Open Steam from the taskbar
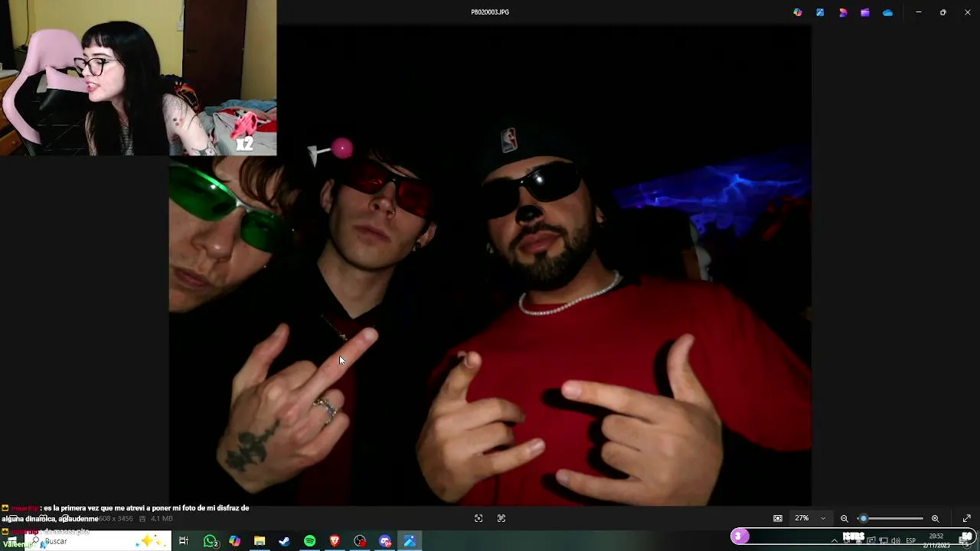The width and height of the screenshot is (980, 551). pos(284,541)
